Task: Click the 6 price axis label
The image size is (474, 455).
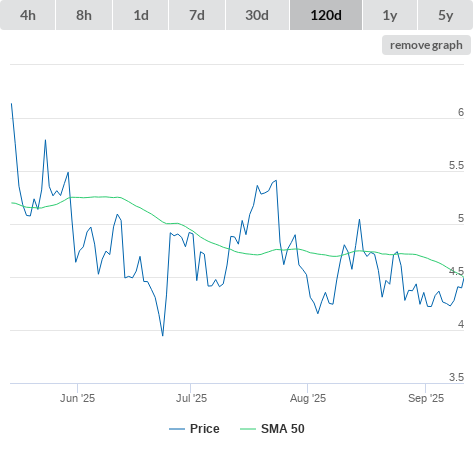Action: point(461,112)
